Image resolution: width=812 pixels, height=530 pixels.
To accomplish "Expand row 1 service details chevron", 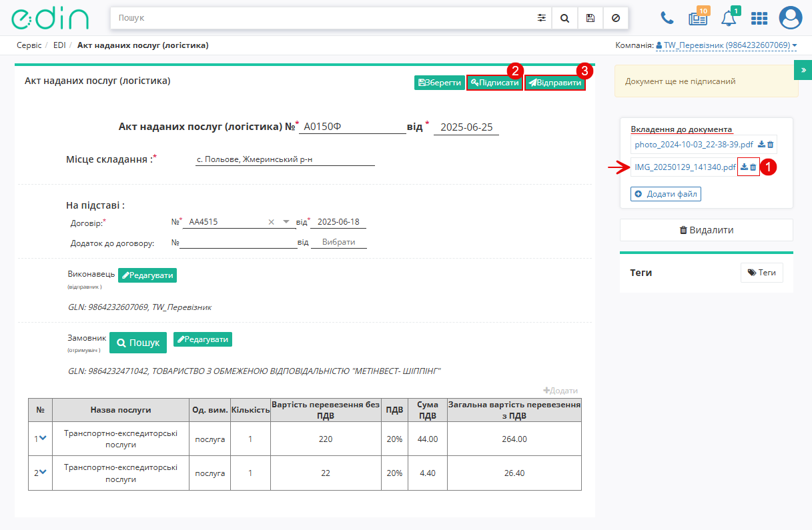I will click(43, 438).
